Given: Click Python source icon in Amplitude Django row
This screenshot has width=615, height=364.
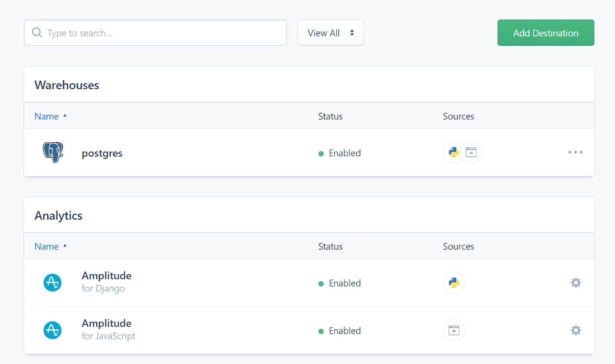Looking at the screenshot, I should click(454, 283).
